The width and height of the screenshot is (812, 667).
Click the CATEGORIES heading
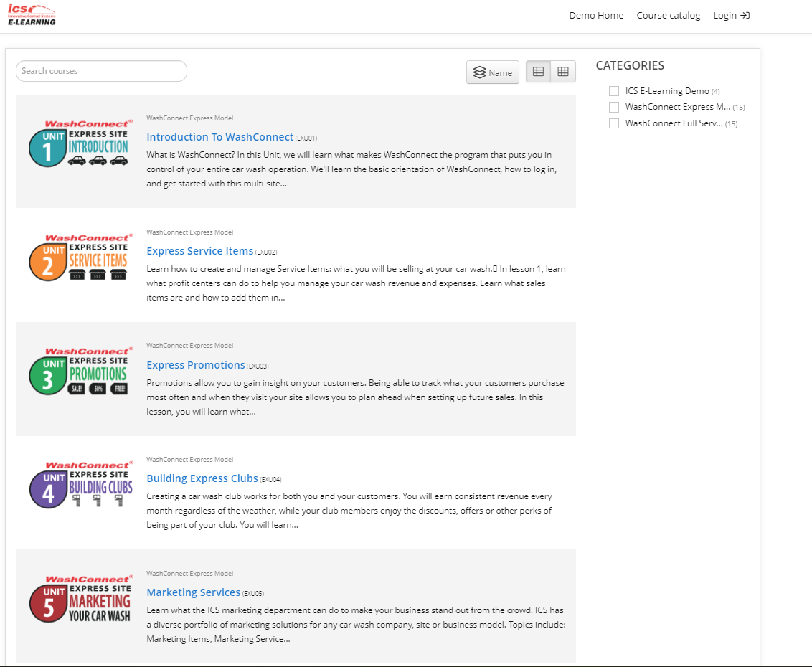click(x=630, y=65)
